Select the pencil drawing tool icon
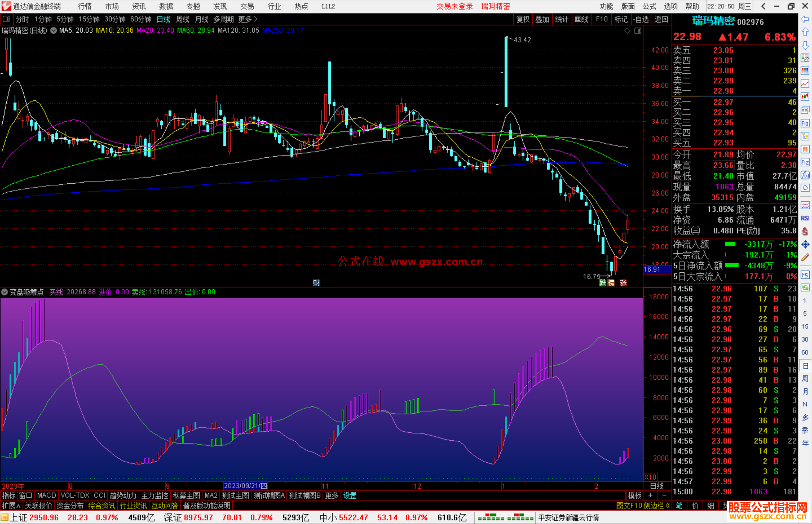Image resolution: width=812 pixels, height=524 pixels. point(805,258)
